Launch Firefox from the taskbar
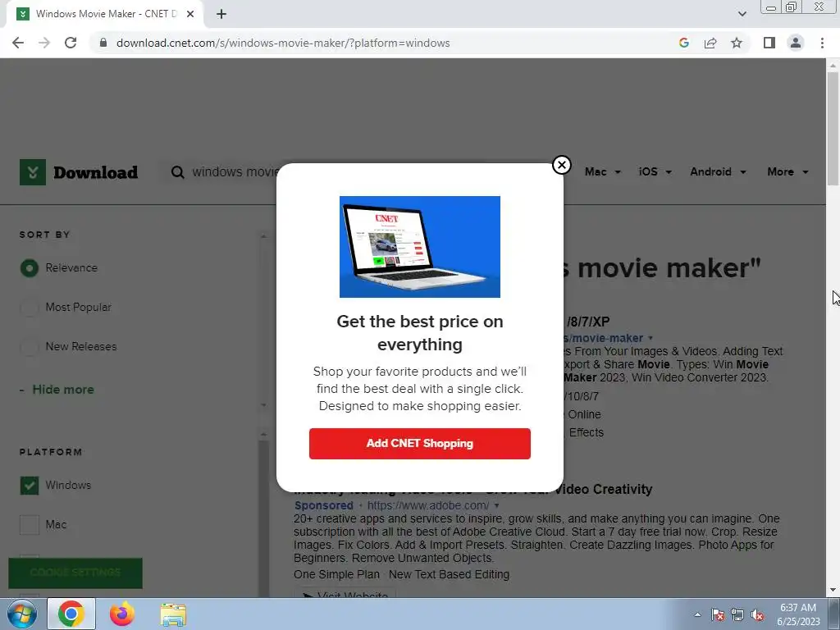 [x=122, y=614]
